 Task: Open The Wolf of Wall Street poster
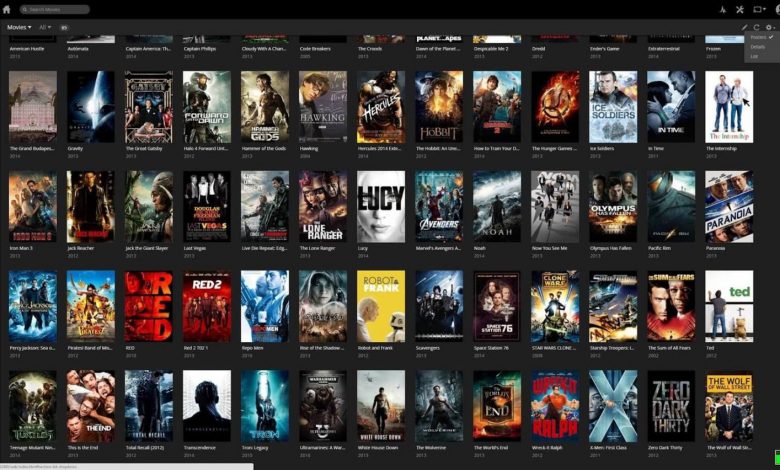tap(729, 406)
